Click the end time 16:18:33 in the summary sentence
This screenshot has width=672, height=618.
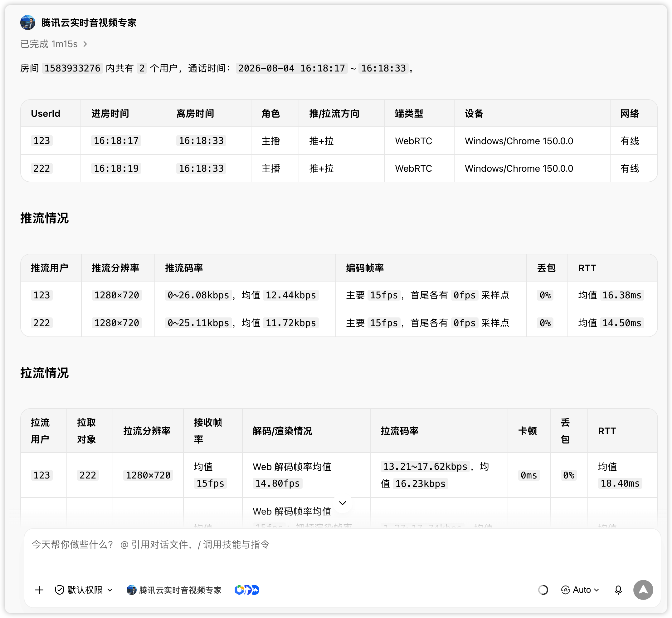[383, 68]
